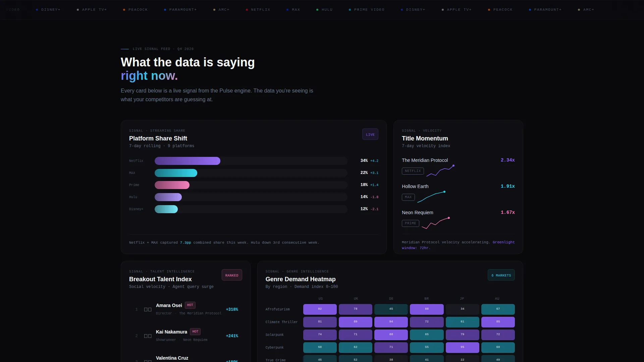Click the Afrofuturism DE cell showing 45
Image resolution: width=644 pixels, height=362 pixels.
(391, 309)
